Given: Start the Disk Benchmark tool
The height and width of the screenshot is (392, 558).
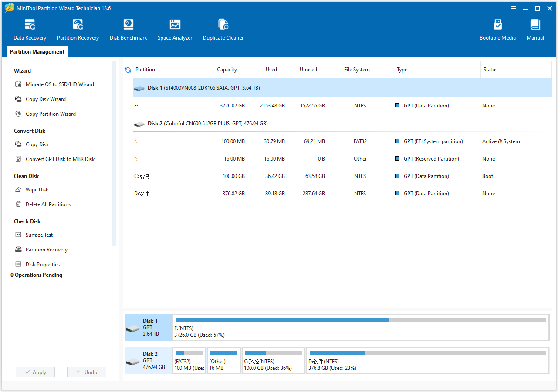Looking at the screenshot, I should [x=128, y=28].
